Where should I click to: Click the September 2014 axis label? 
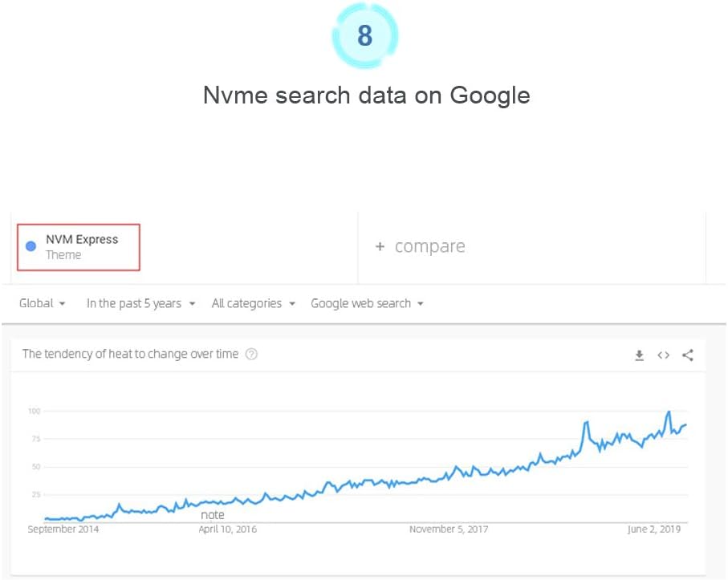tap(63, 529)
